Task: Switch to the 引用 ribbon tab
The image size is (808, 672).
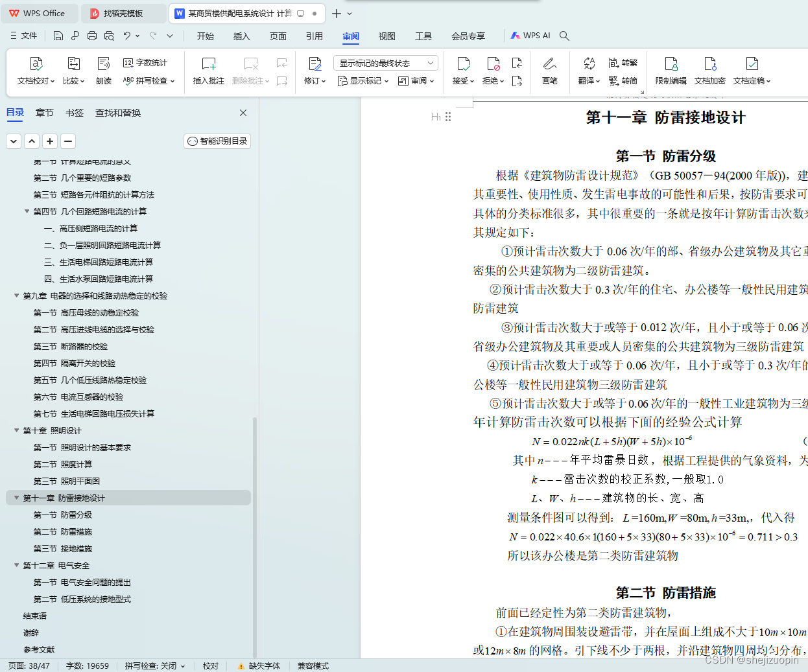Action: (315, 36)
